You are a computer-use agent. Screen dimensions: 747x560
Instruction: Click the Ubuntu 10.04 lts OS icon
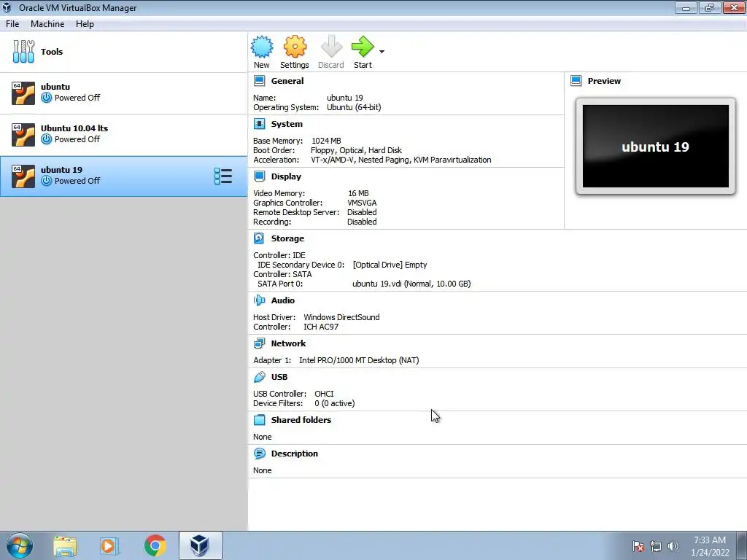click(x=23, y=134)
